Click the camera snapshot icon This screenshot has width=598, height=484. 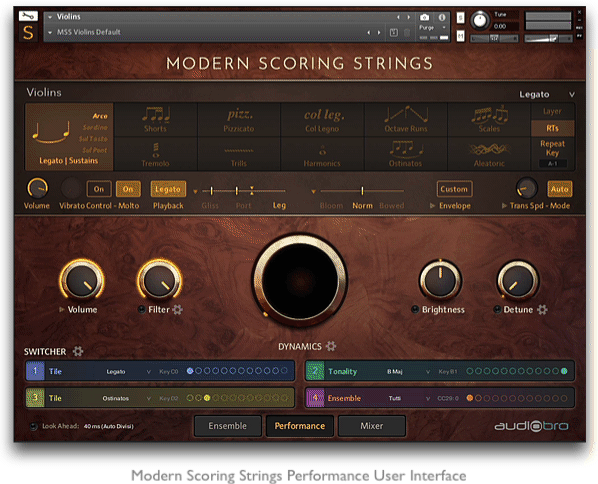(x=424, y=18)
